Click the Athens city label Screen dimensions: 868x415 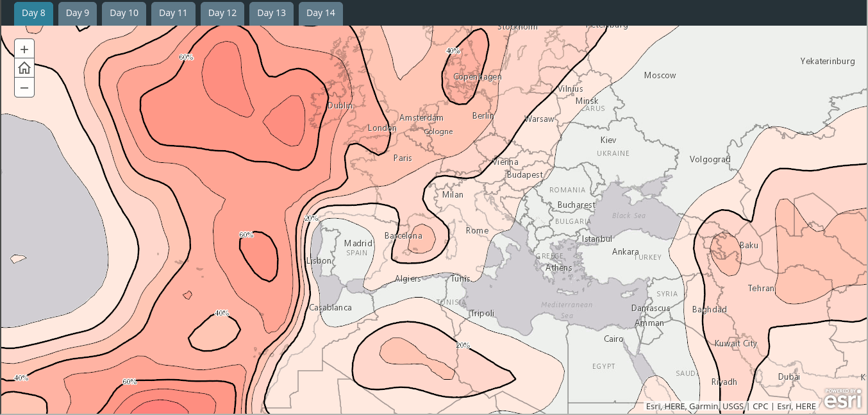(558, 267)
